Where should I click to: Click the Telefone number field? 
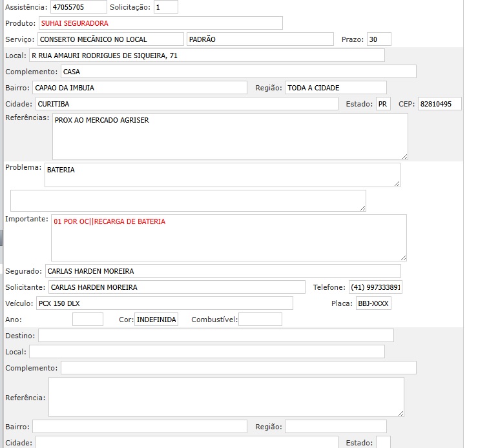click(x=375, y=287)
